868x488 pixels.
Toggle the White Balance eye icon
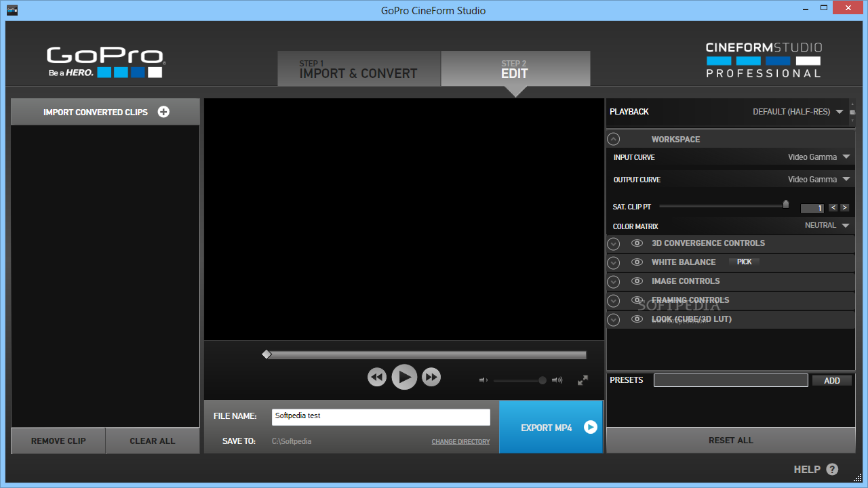637,262
